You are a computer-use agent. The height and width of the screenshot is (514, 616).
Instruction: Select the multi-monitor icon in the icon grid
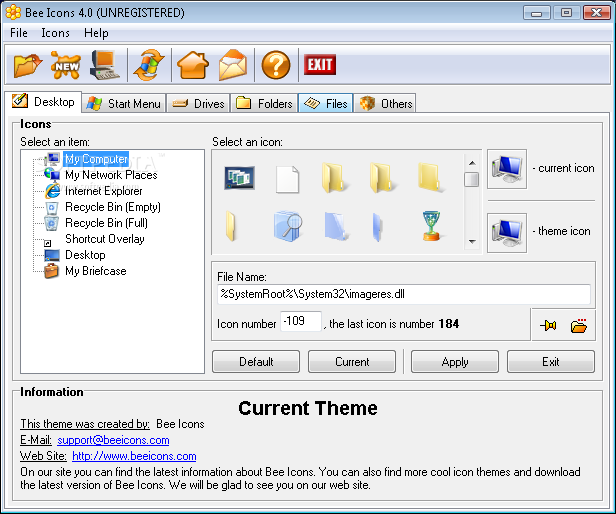[x=239, y=178]
